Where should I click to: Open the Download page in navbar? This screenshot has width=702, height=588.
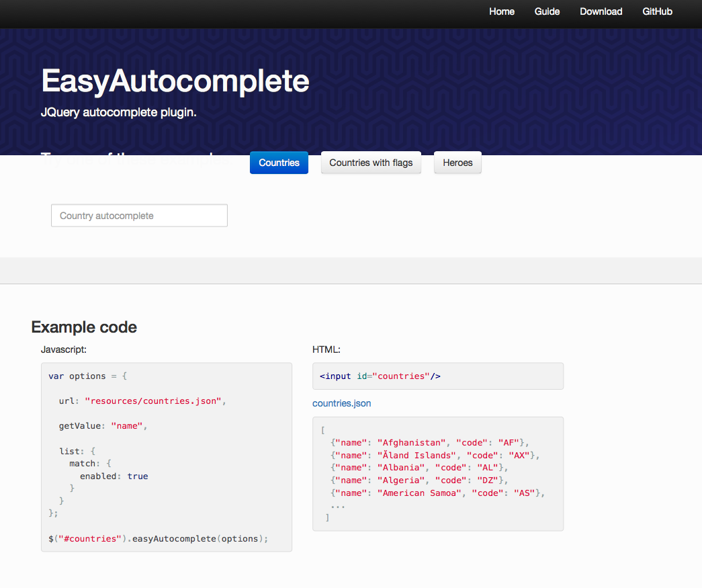click(601, 11)
